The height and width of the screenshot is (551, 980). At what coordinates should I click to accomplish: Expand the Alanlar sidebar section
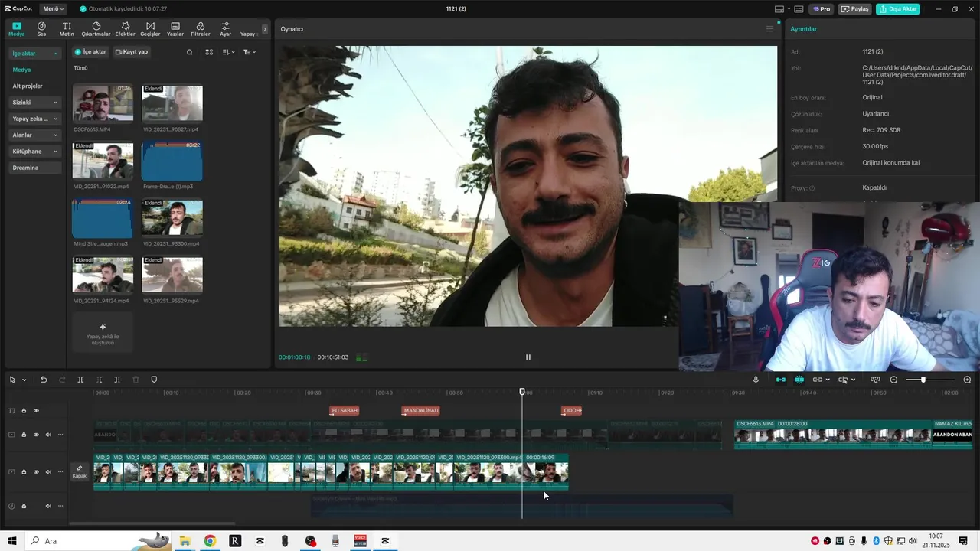[x=35, y=135]
